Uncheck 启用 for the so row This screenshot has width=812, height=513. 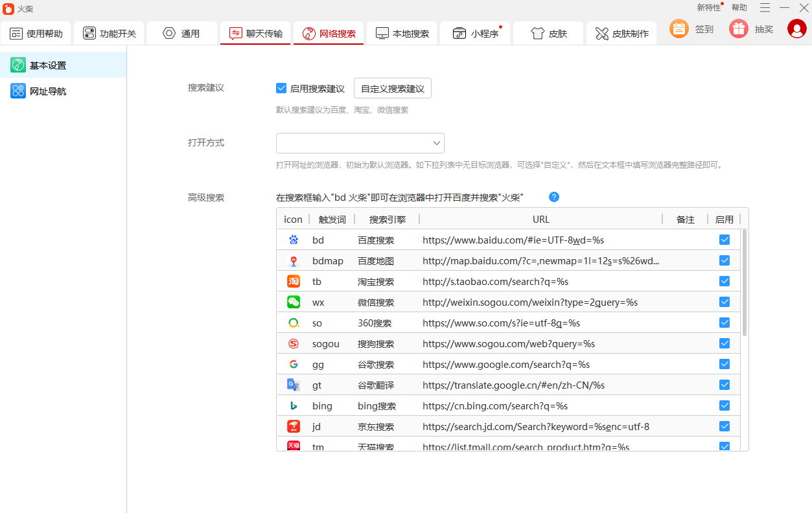click(725, 323)
